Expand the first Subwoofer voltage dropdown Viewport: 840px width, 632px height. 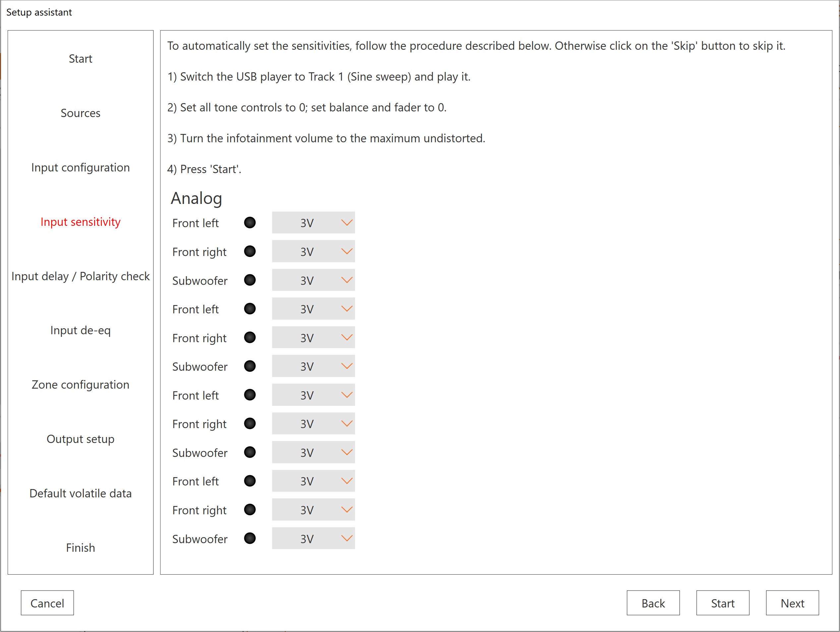tap(313, 280)
